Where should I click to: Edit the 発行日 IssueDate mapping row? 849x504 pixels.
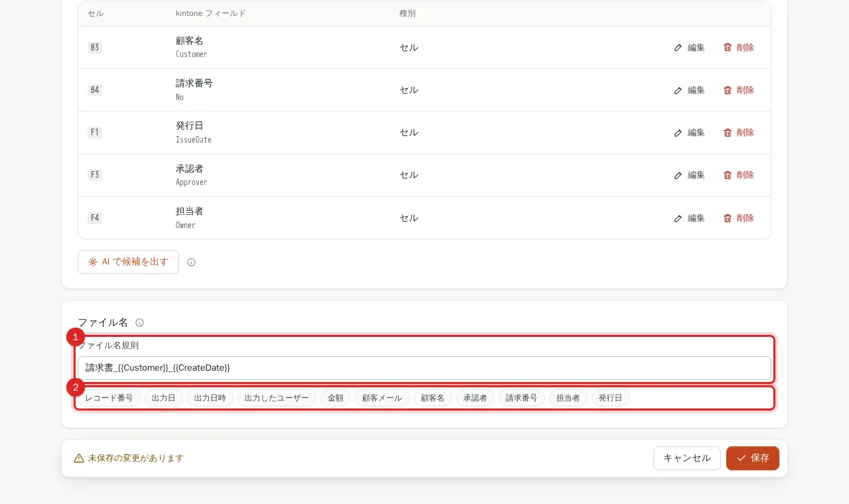pos(689,133)
